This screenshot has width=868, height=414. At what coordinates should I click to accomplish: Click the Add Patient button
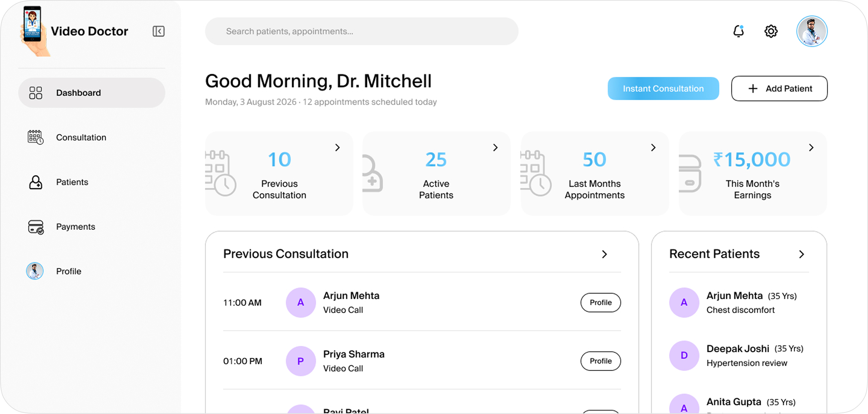(779, 89)
